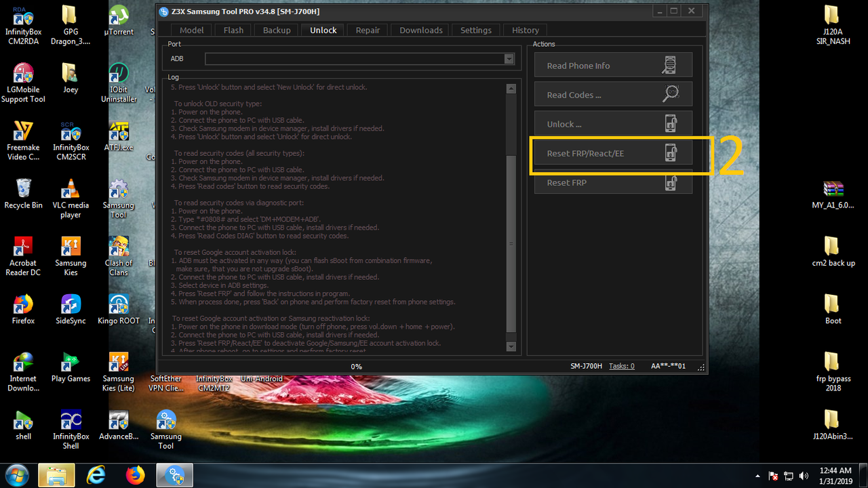This screenshot has height=488, width=868.
Task: Click the Reset FRP/React/EE button
Action: [613, 152]
